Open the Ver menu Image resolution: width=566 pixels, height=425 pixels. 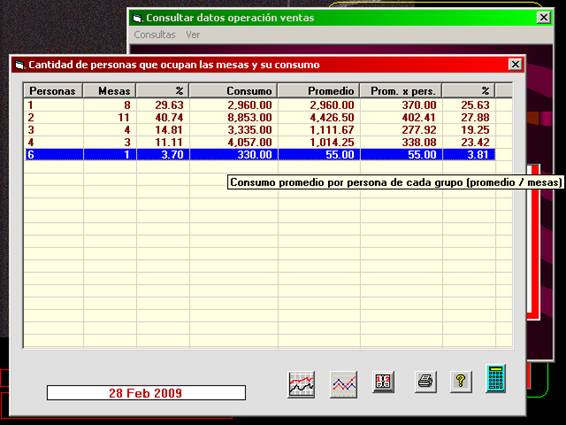point(193,35)
